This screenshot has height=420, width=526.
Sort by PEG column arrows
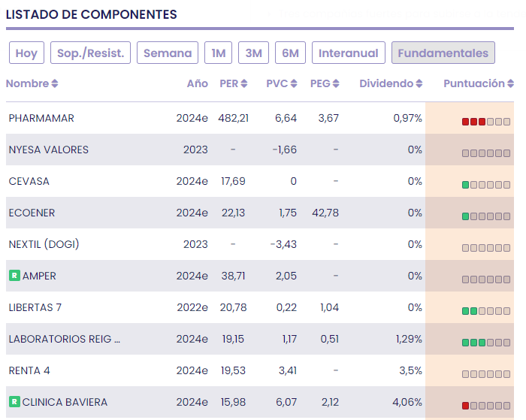(x=336, y=84)
